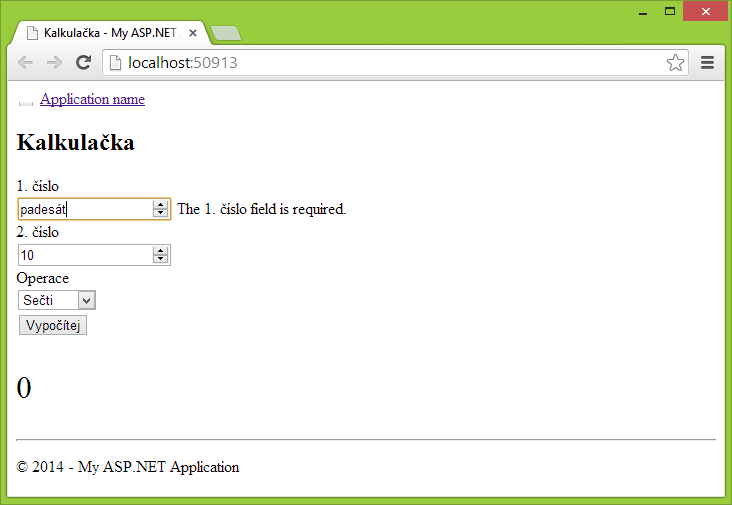Open a new tab button

(x=226, y=33)
